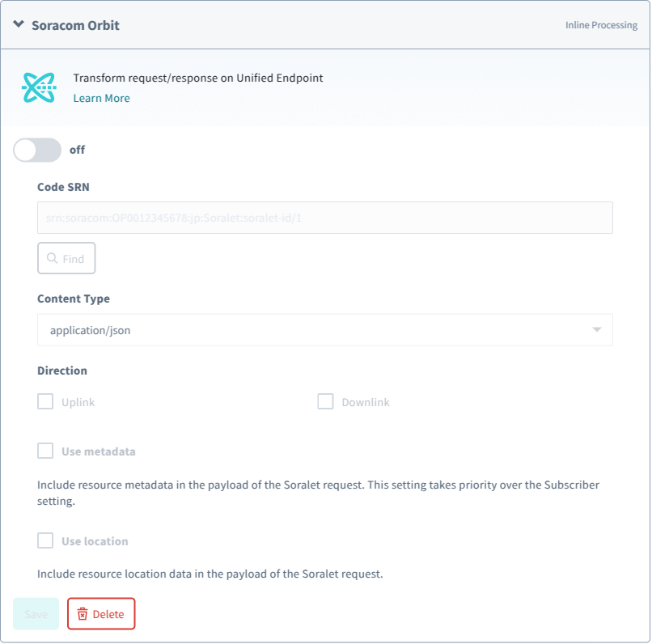The height and width of the screenshot is (644, 652).
Task: Click the Soracom Orbit atom logo icon
Action: click(x=39, y=87)
